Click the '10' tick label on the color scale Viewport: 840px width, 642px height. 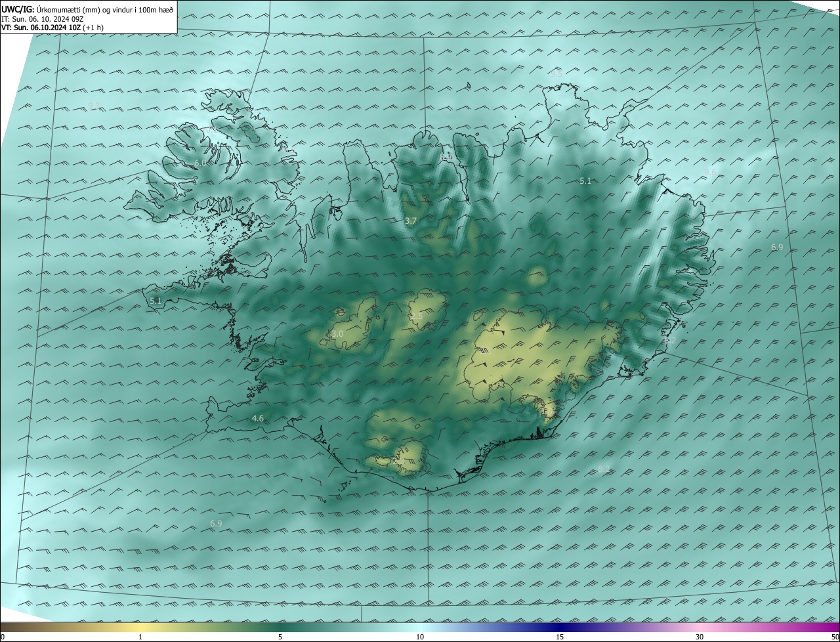(x=420, y=637)
